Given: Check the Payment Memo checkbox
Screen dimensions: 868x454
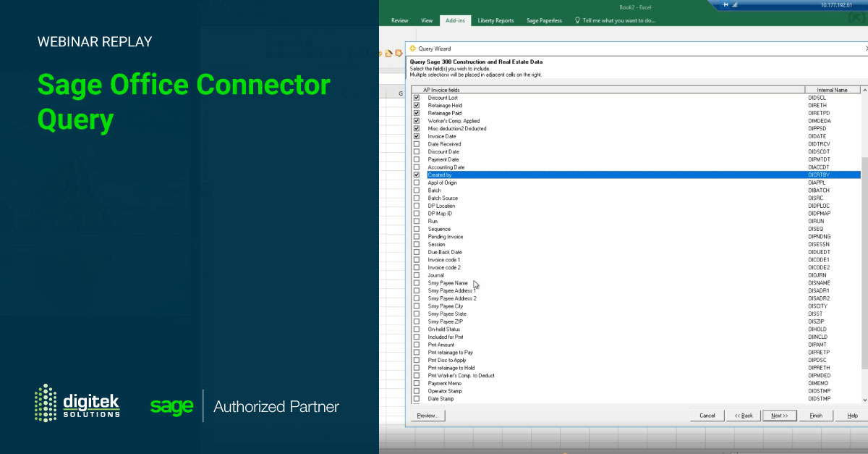Looking at the screenshot, I should click(416, 383).
